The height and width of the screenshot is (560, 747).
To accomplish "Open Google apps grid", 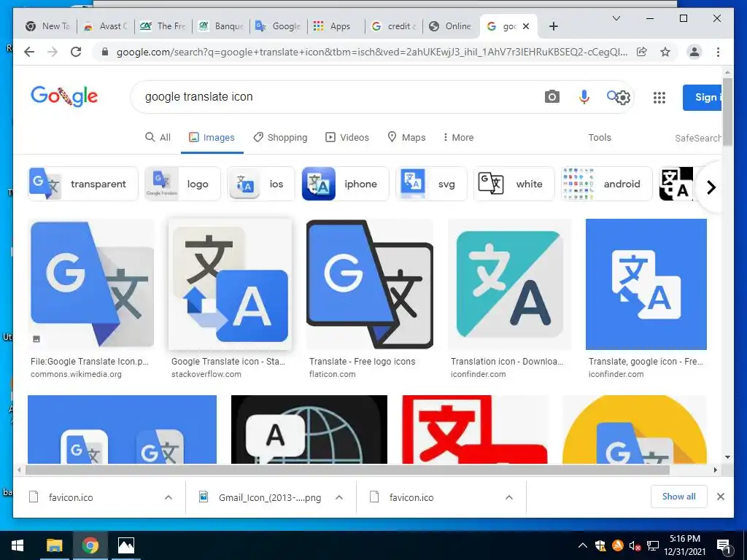I will pyautogui.click(x=659, y=98).
